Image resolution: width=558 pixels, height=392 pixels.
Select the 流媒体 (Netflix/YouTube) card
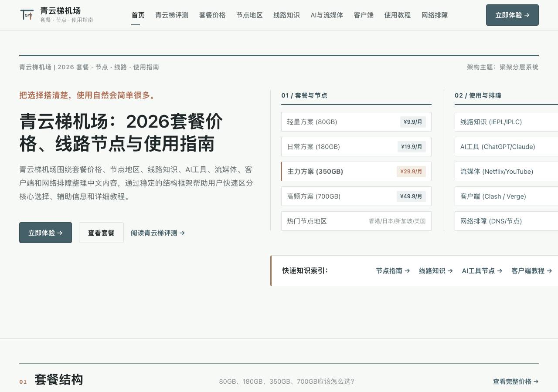pos(506,172)
